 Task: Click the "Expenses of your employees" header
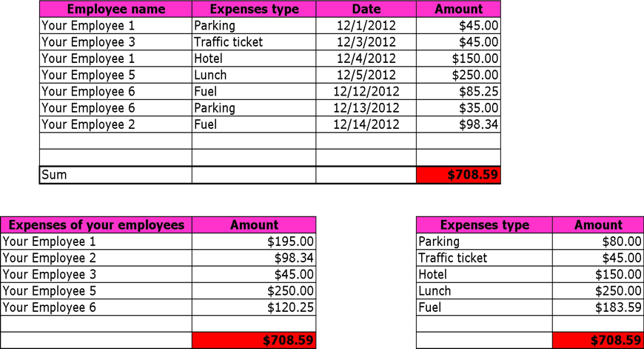tap(96, 225)
